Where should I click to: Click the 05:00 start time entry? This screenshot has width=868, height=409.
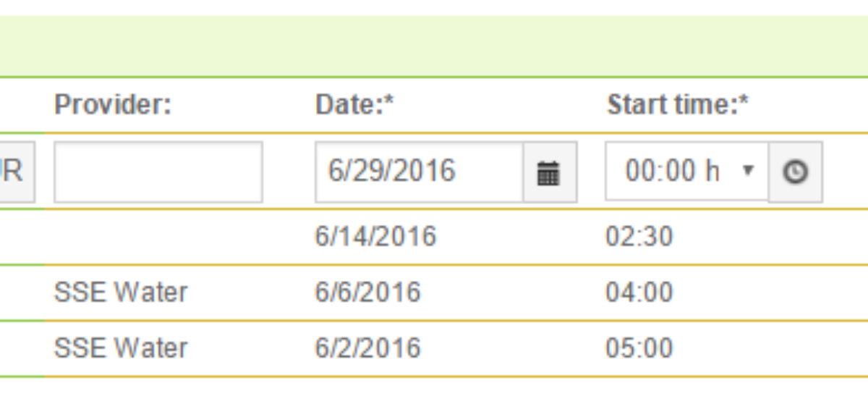coord(639,348)
